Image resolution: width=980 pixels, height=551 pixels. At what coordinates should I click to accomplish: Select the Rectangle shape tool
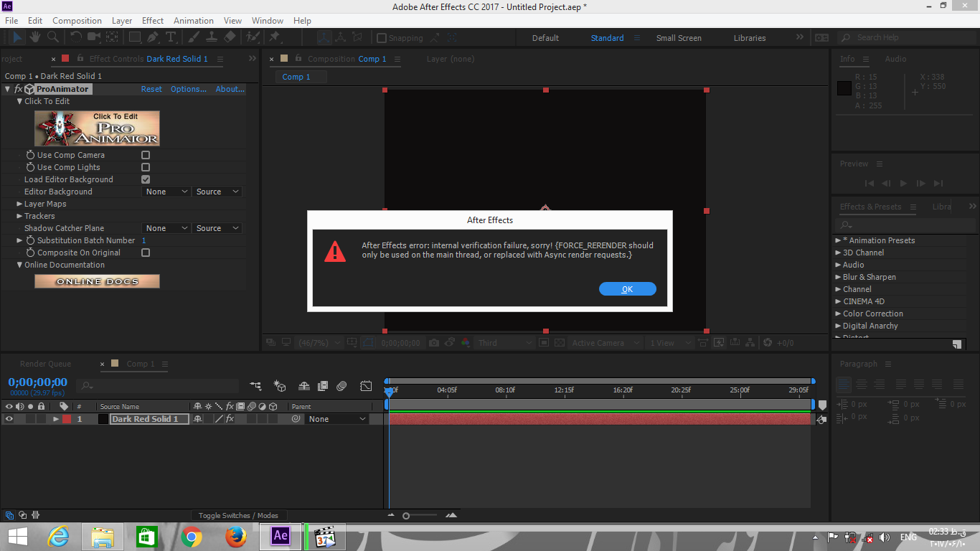point(135,37)
